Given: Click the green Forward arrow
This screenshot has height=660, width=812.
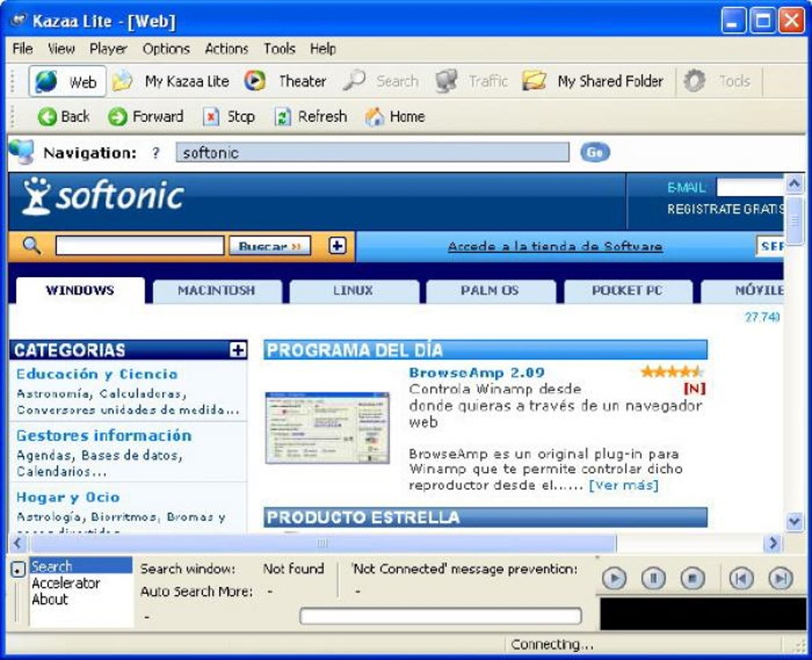Looking at the screenshot, I should point(118,116).
